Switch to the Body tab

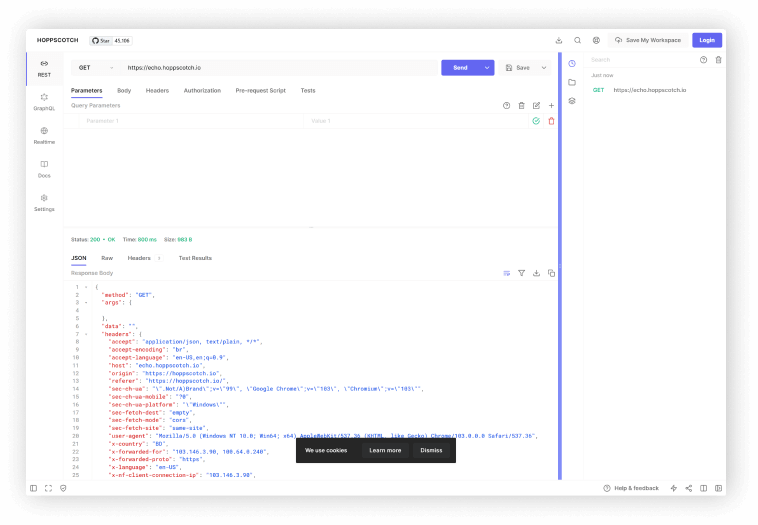(x=124, y=90)
